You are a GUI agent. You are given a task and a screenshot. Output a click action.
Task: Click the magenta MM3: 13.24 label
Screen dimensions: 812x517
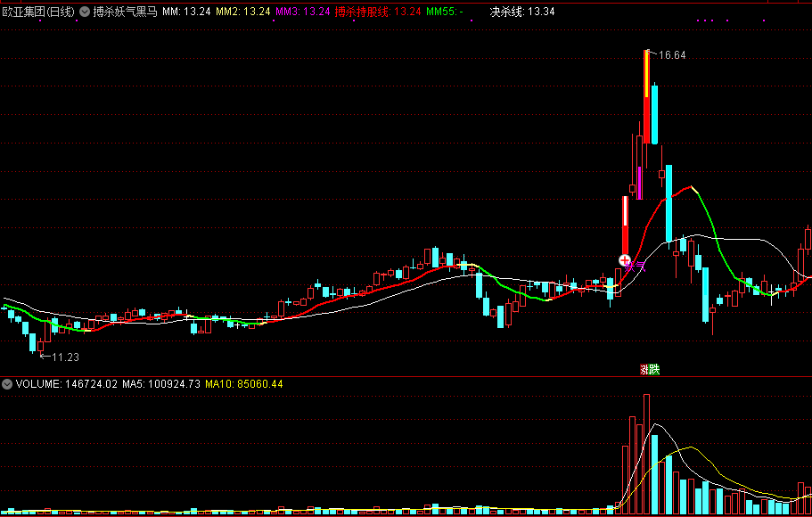point(303,12)
